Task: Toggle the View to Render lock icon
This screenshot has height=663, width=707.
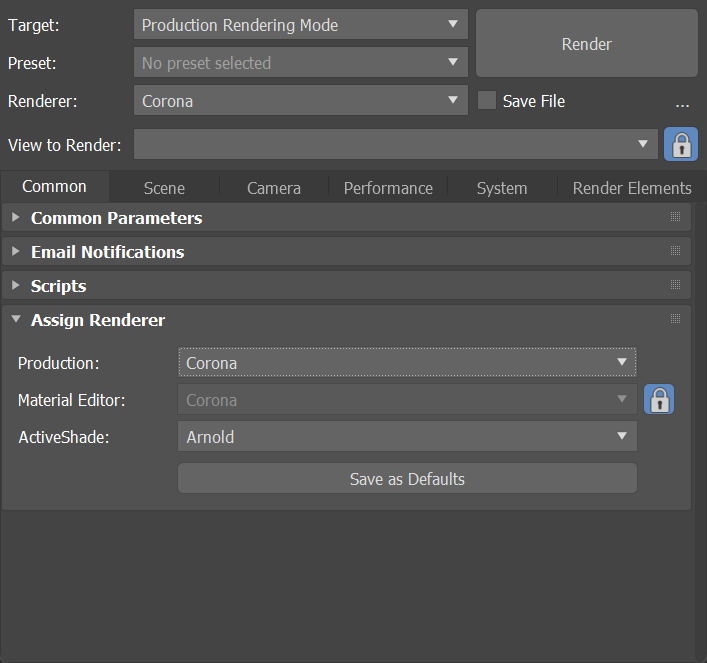Action: (681, 145)
